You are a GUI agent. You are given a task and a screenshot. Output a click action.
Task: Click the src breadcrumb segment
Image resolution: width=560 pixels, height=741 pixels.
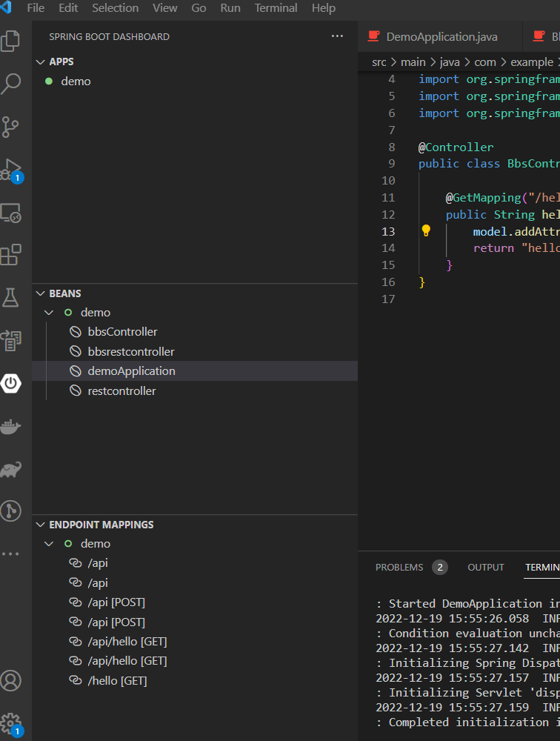tap(379, 62)
